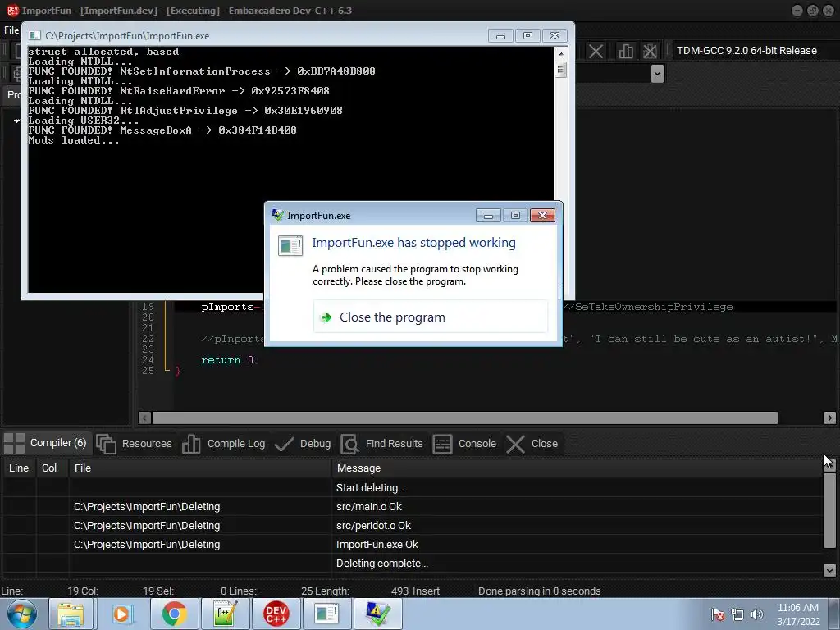This screenshot has width=840, height=630.
Task: Click the ImportFun.exe console taskbar icon
Action: click(326, 614)
